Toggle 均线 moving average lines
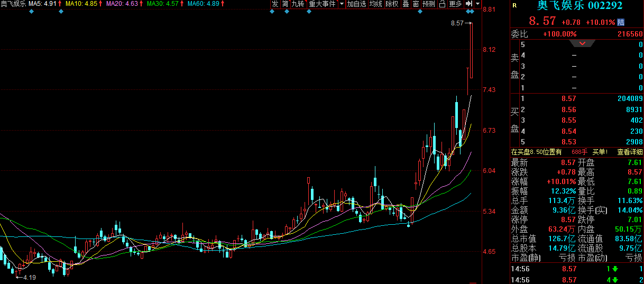 pyautogui.click(x=376, y=4)
